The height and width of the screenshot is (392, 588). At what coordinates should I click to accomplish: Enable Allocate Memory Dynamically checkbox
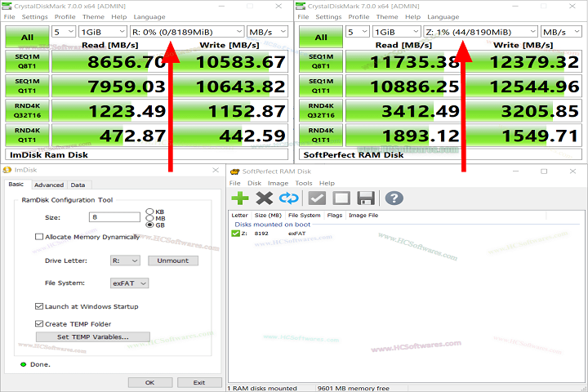point(39,237)
